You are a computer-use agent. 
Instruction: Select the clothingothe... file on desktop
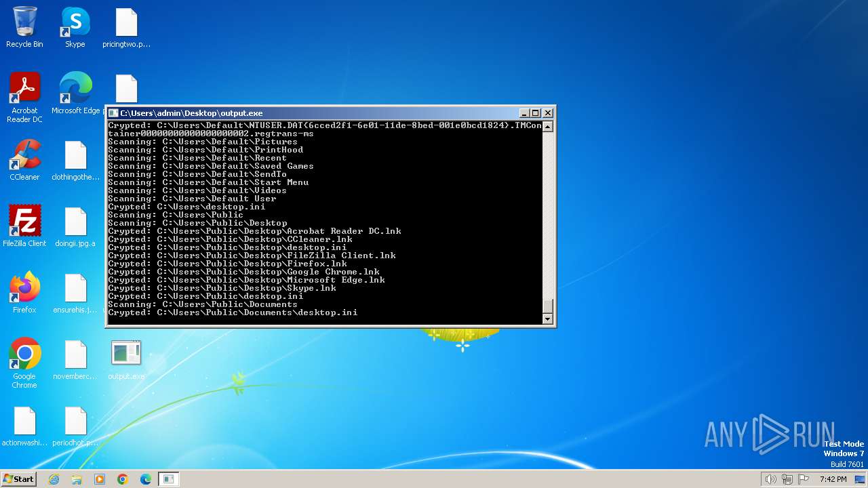point(75,161)
